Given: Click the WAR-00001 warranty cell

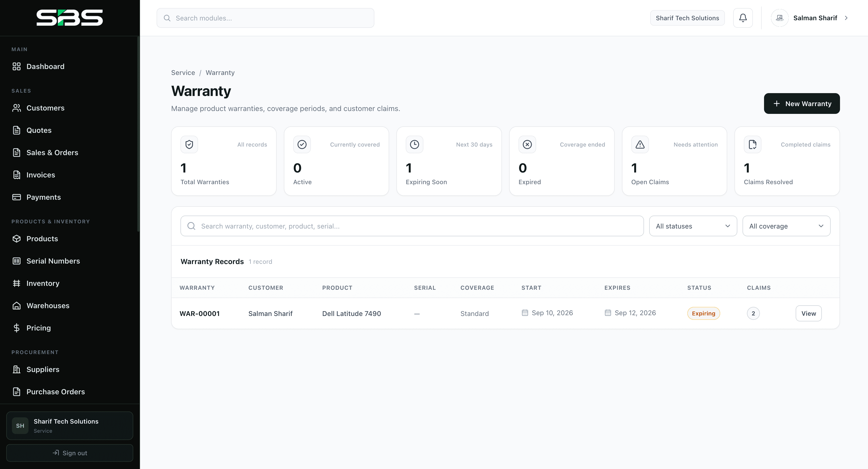Looking at the screenshot, I should pyautogui.click(x=199, y=313).
